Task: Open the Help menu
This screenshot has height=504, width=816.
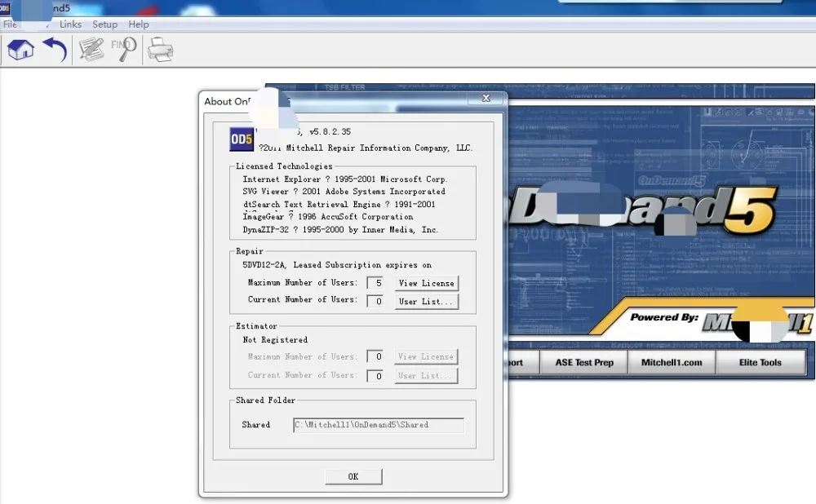Action: [x=139, y=24]
